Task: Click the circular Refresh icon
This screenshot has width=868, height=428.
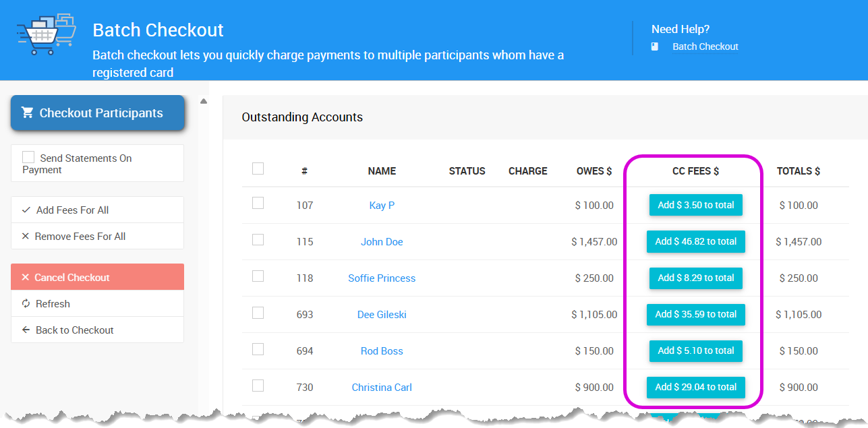Action: (26, 304)
